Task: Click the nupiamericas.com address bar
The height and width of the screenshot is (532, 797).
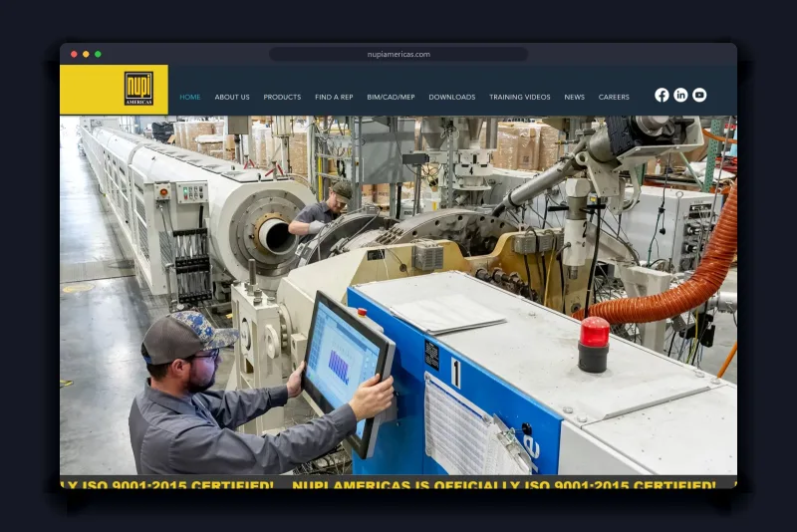Action: [x=398, y=55]
